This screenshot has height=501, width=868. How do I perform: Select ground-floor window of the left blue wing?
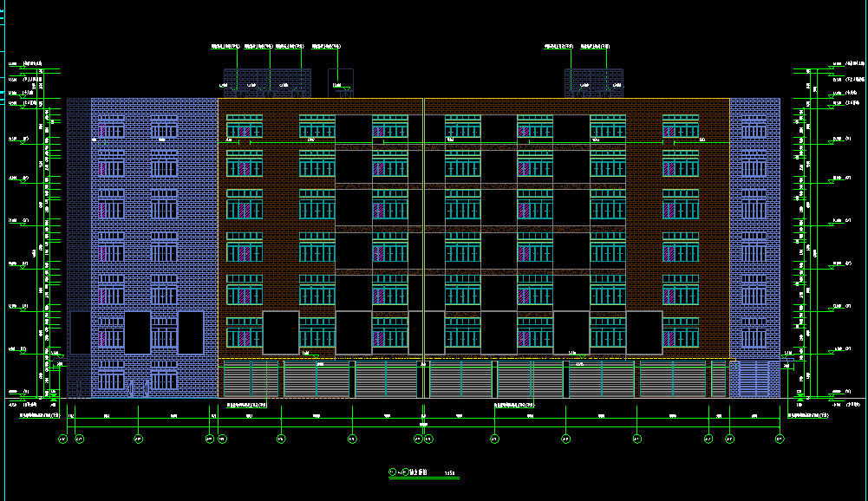[x=111, y=379]
